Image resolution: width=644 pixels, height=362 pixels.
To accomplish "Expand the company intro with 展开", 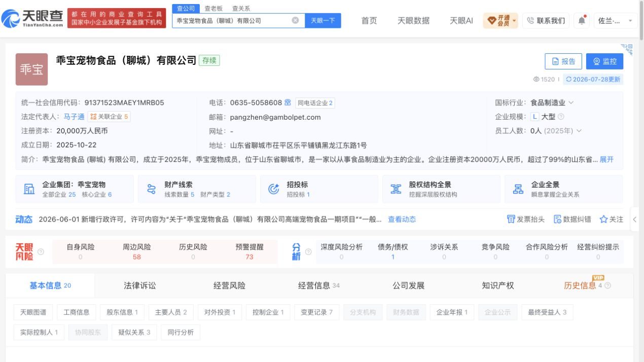I will click(x=606, y=159).
